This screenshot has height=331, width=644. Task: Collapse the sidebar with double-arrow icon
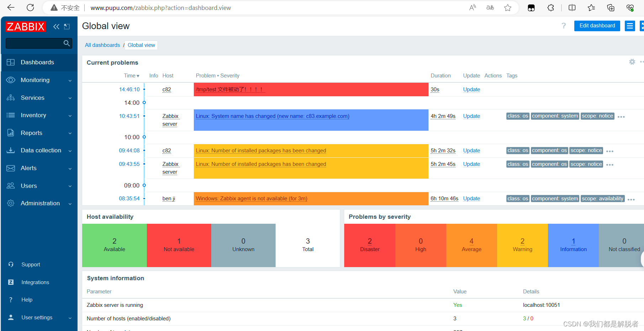(56, 27)
